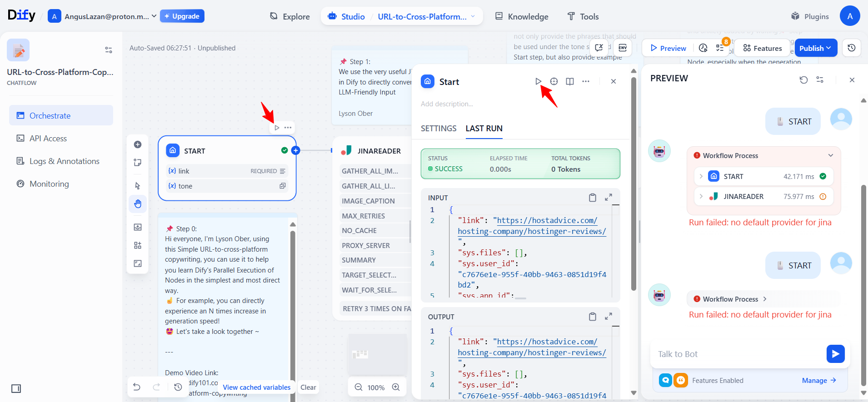
Task: Restart the preview conversation
Action: pyautogui.click(x=803, y=79)
